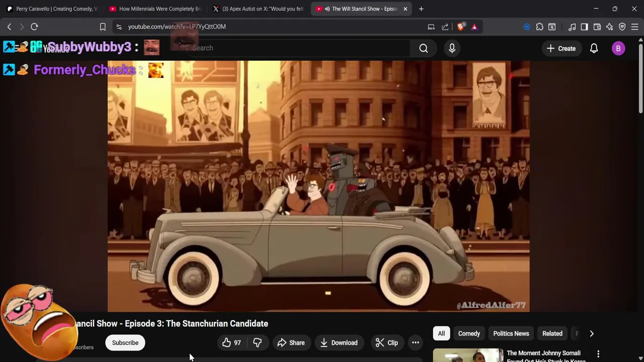The image size is (644, 362).
Task: Open The Moment Johnny Somali video title
Action: click(x=546, y=356)
